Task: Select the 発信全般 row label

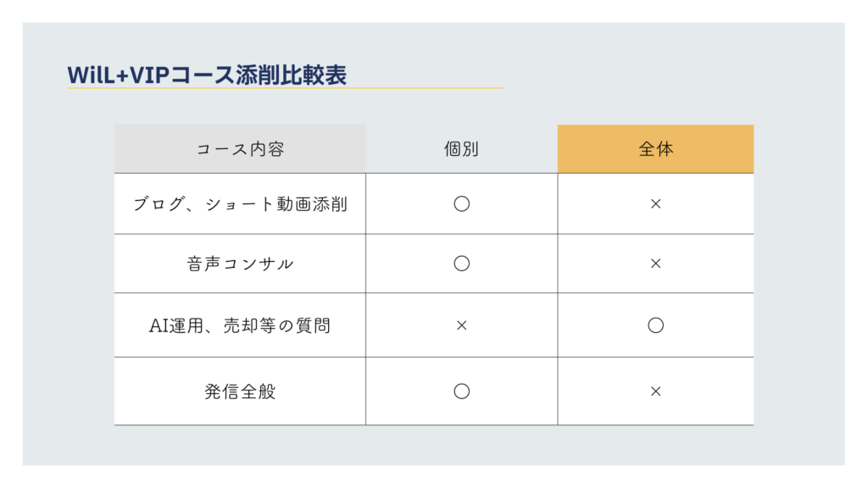Action: pyautogui.click(x=240, y=391)
